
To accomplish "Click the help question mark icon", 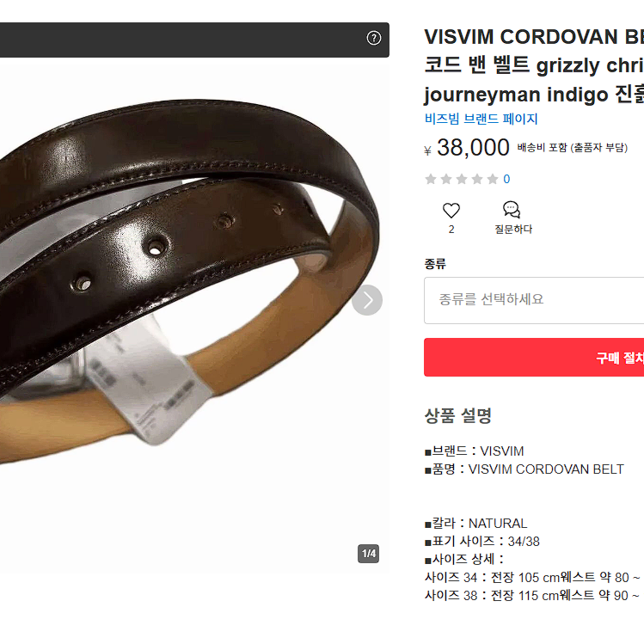I will (373, 38).
